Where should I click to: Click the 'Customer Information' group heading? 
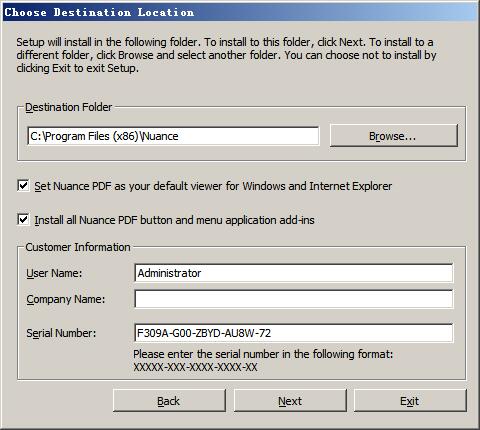pos(78,247)
